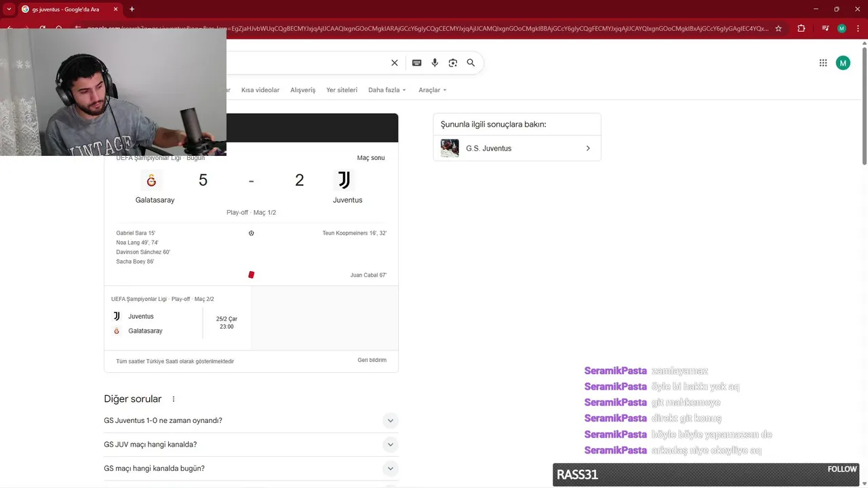
Task: Open the media control icon in toolbar
Action: coord(825,28)
